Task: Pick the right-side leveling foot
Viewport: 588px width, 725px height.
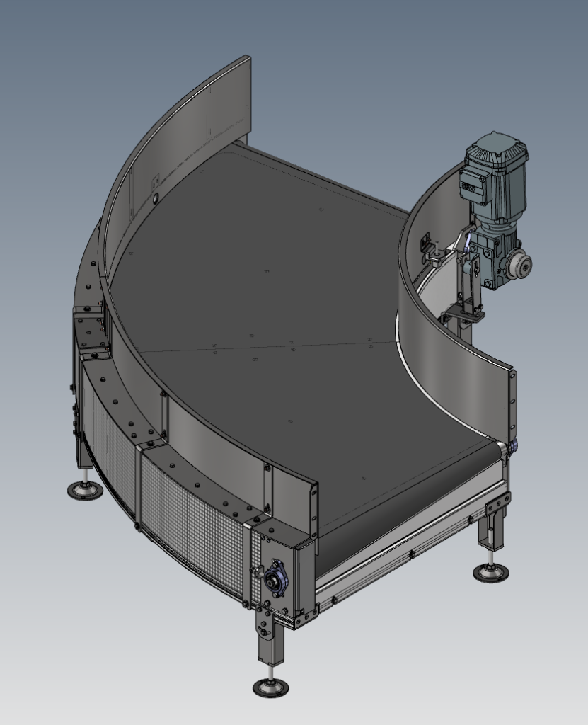Action: pos(491,571)
